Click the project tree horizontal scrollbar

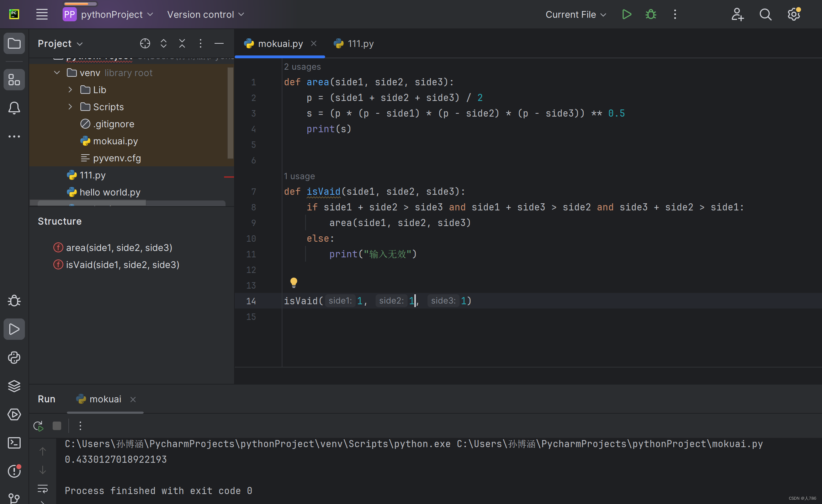(x=92, y=203)
